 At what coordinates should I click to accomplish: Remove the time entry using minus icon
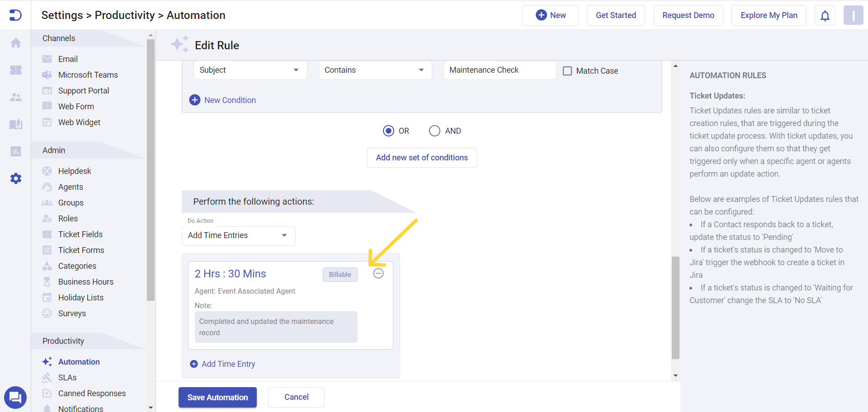[x=378, y=273]
